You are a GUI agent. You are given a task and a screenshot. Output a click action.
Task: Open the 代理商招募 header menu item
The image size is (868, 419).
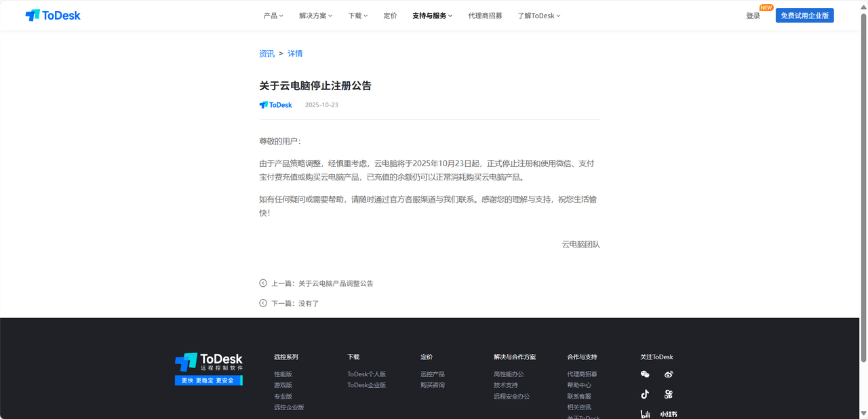(x=485, y=16)
